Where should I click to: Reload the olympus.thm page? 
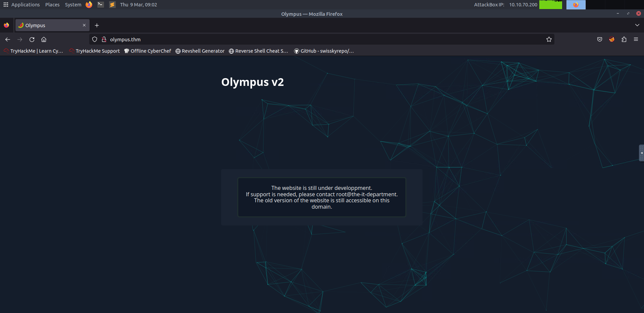coord(32,39)
